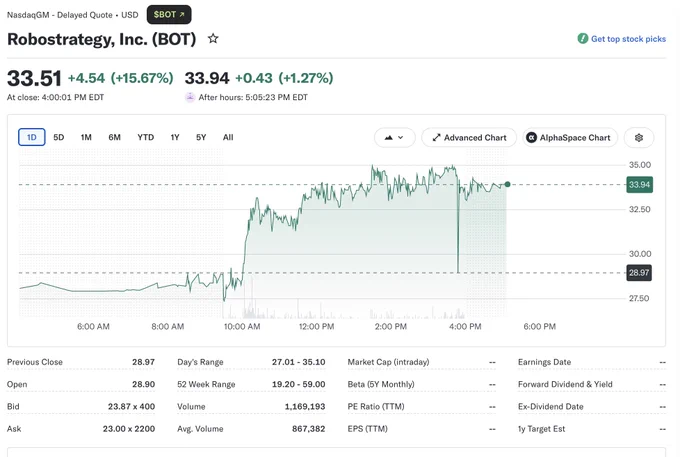This screenshot has width=680, height=457.
Task: Open the Advanced Chart button
Action: click(x=469, y=137)
